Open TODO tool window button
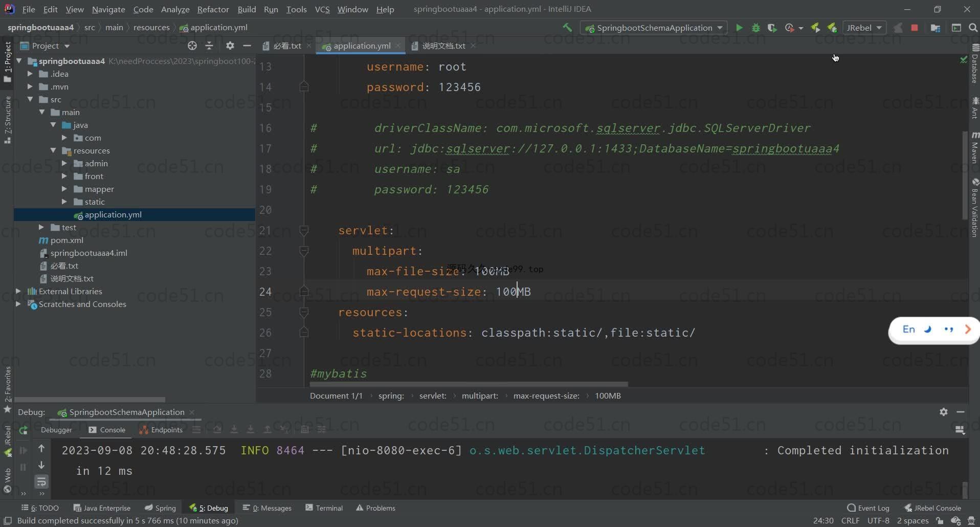Image resolution: width=980 pixels, height=527 pixels. click(40, 508)
